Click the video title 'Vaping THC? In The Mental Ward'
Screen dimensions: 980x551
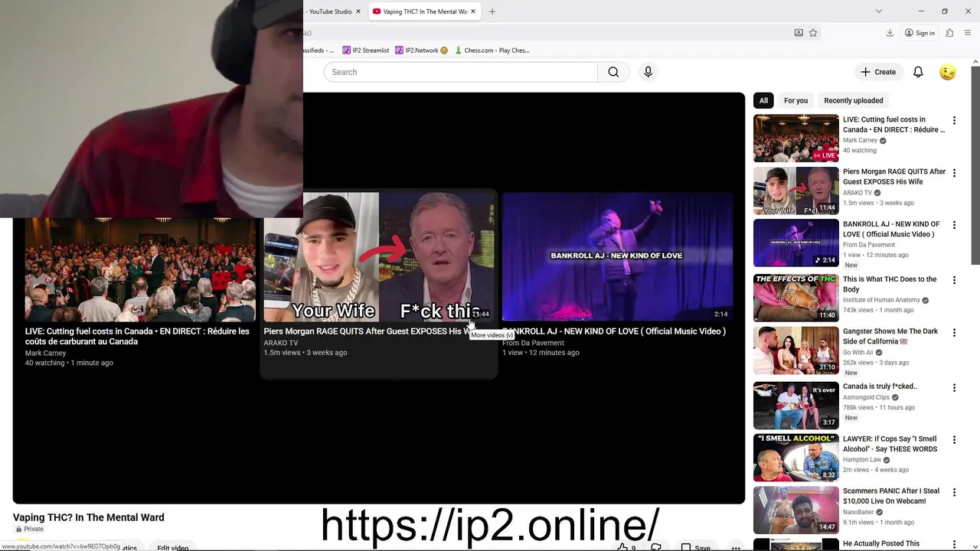coord(89,517)
